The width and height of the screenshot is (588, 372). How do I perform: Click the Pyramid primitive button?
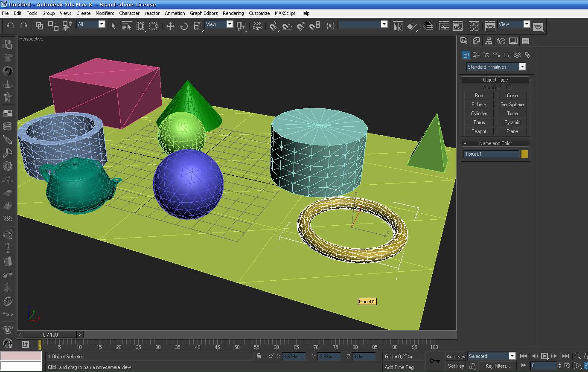click(x=512, y=122)
